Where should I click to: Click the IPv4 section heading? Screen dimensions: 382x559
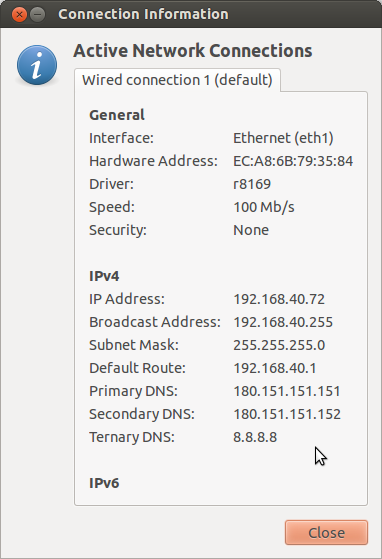[104, 276]
